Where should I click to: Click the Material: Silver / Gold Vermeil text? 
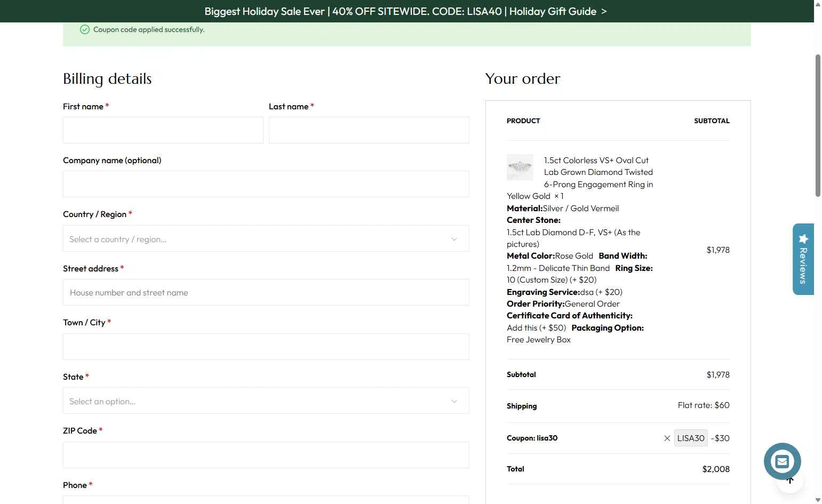click(563, 208)
